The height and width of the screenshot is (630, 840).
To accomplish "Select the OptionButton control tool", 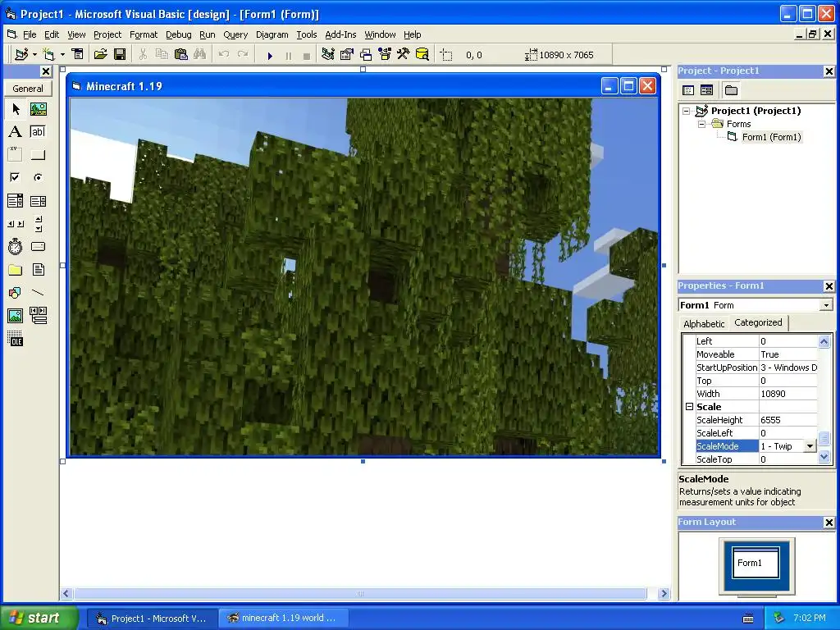I will click(38, 177).
